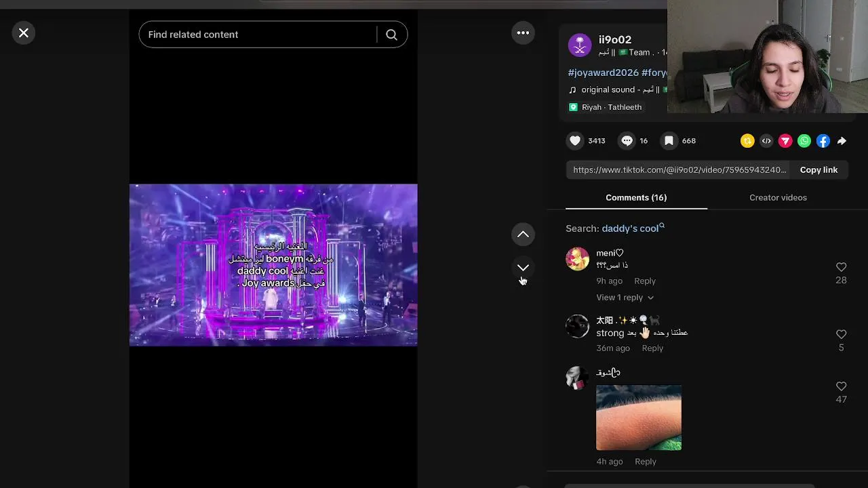The image size is (868, 488).
Task: Like the video with heart icon
Action: click(575, 141)
